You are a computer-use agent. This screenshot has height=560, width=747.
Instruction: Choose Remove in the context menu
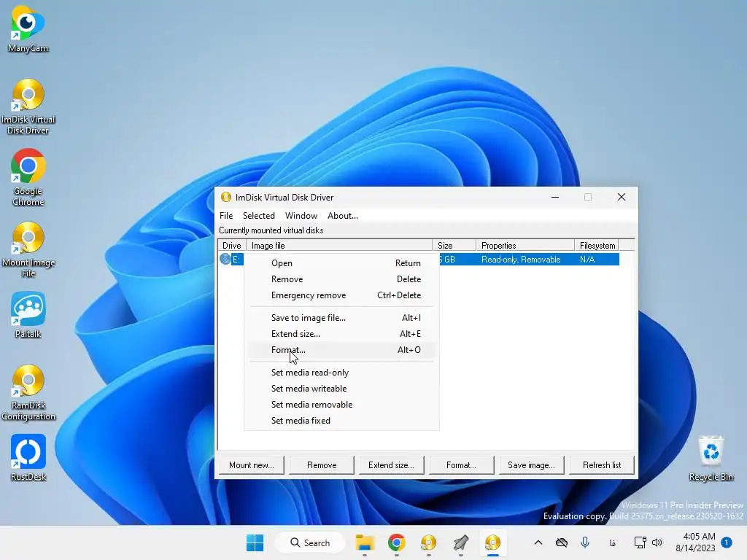coord(341,279)
